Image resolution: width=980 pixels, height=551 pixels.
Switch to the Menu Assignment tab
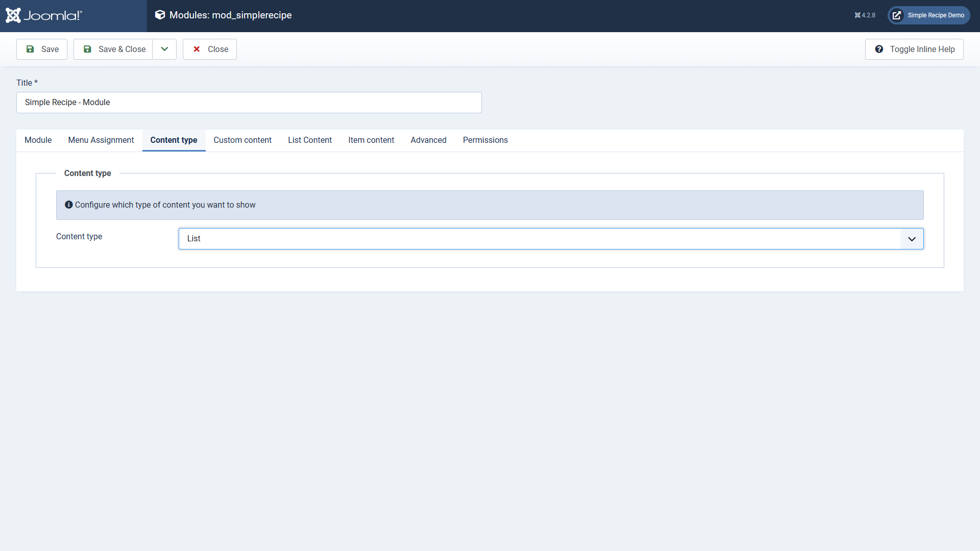pos(101,140)
